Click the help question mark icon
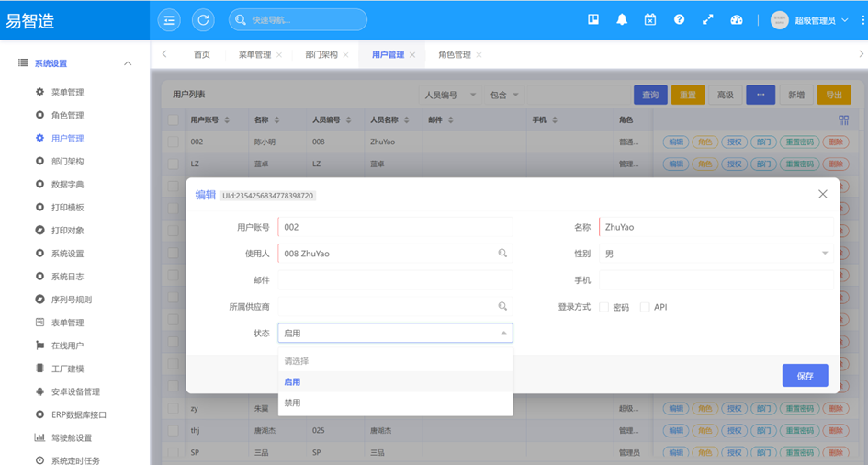Image resolution: width=868 pixels, height=465 pixels. [679, 19]
